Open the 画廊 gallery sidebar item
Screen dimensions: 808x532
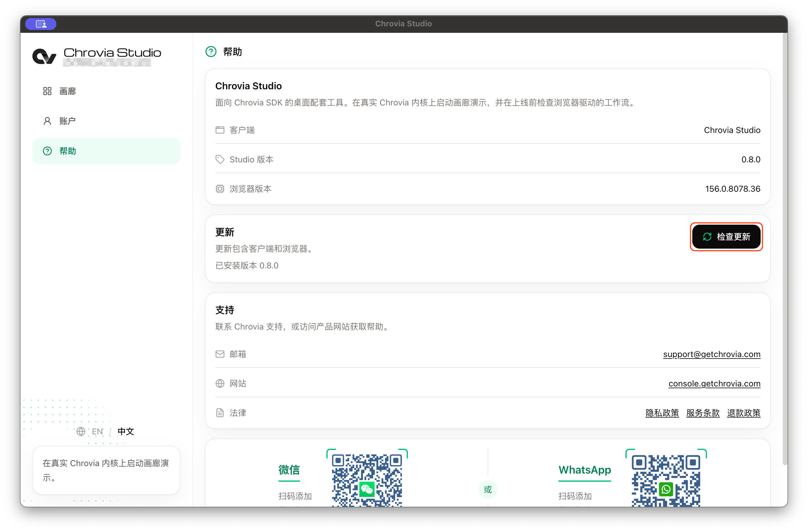point(106,91)
